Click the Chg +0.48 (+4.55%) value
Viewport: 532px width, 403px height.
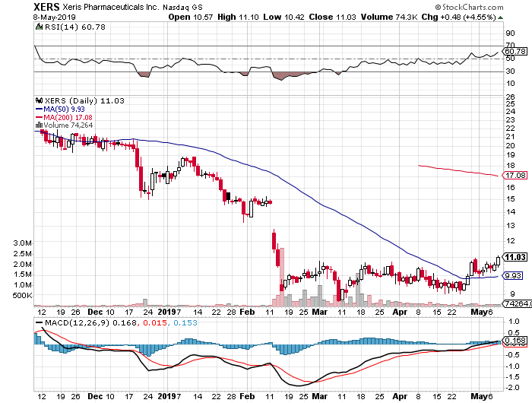[x=459, y=17]
